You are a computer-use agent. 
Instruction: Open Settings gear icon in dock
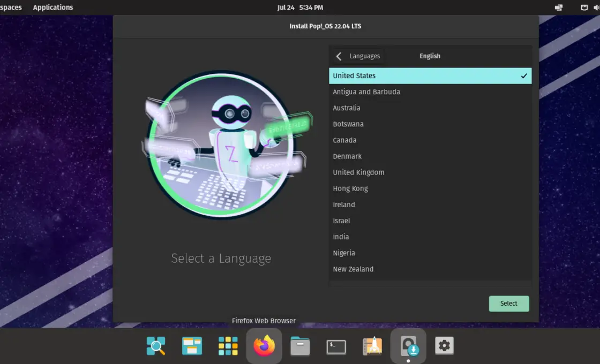[x=444, y=346]
